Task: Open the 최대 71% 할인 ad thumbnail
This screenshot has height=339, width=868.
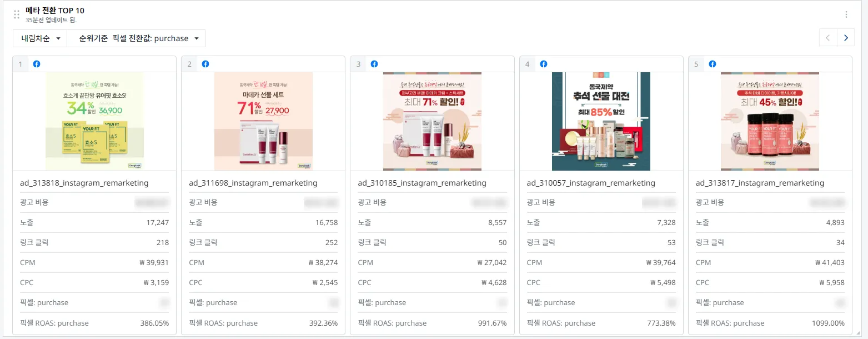Action: tap(432, 121)
